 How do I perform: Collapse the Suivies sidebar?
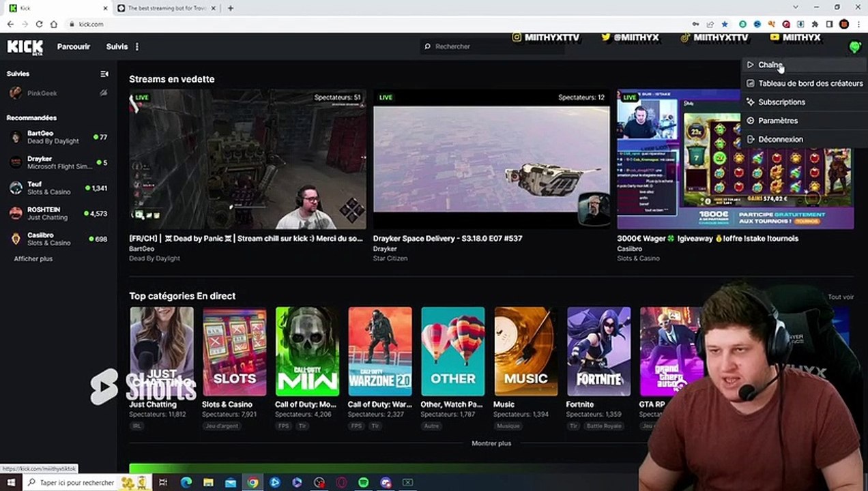pos(104,74)
